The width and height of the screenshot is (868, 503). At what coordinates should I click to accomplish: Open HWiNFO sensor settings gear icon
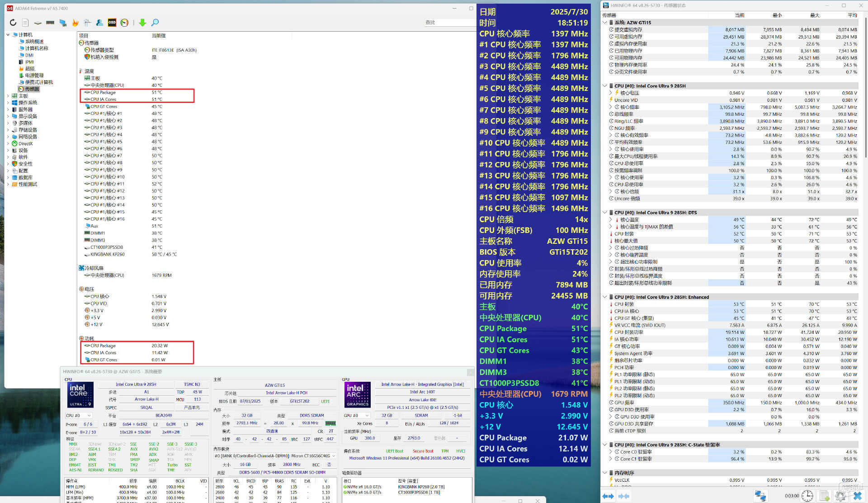tap(841, 496)
